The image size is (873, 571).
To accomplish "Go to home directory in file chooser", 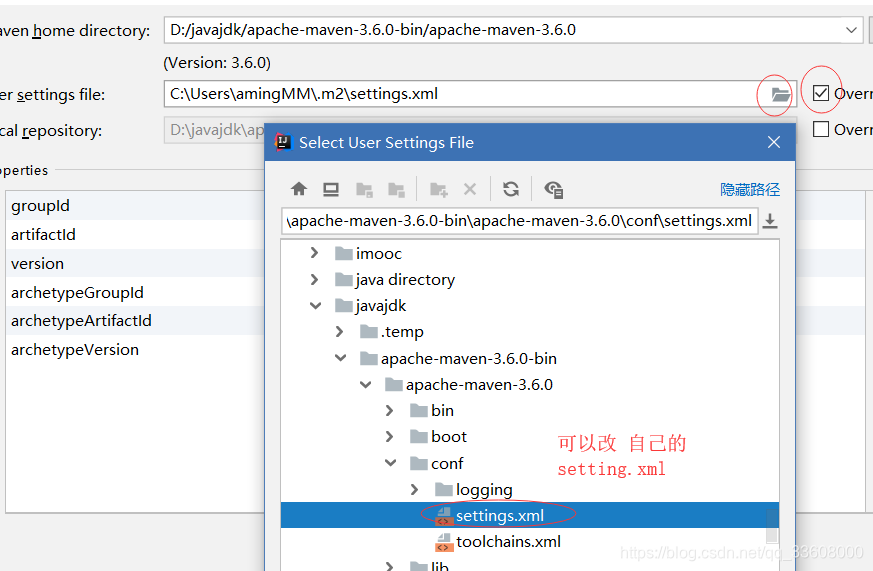I will pyautogui.click(x=299, y=190).
